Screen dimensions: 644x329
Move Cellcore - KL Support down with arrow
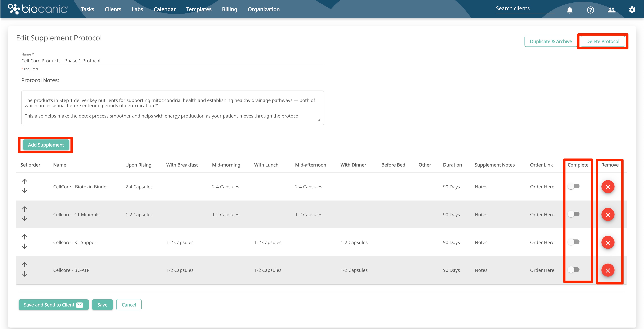(25, 247)
